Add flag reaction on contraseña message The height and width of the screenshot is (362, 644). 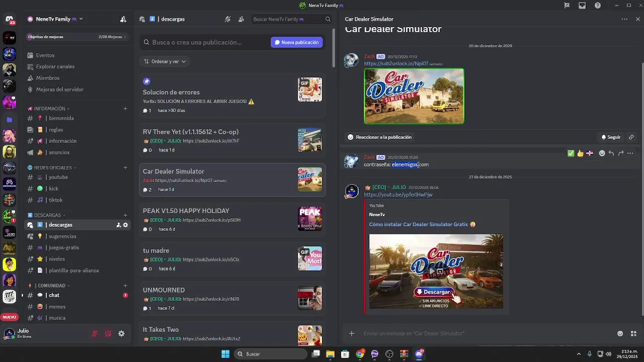point(590,153)
